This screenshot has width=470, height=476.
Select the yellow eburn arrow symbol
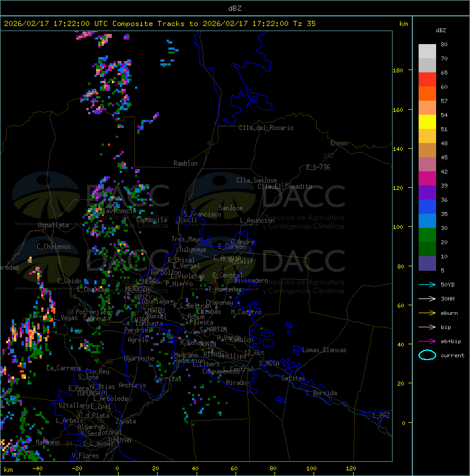[427, 313]
